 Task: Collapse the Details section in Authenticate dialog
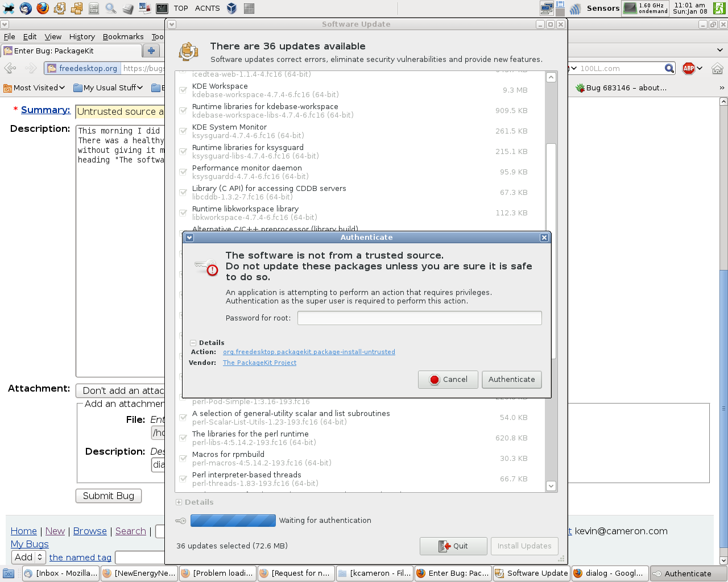click(x=193, y=343)
